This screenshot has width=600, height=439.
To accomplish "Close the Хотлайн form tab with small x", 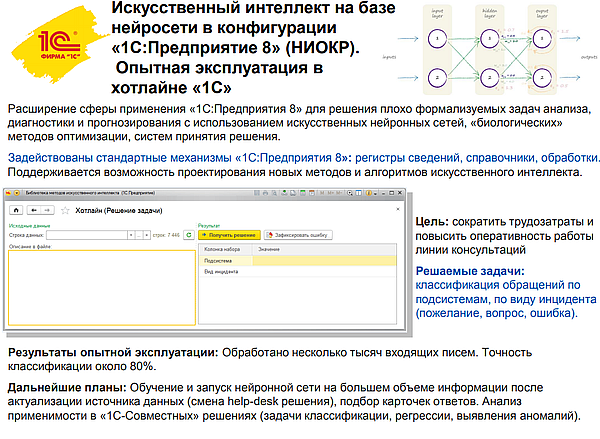I will 398,209.
